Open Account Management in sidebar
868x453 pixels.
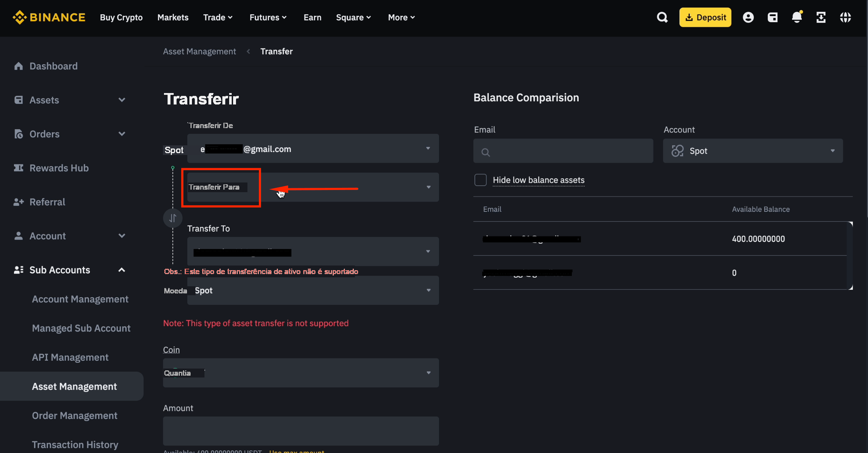(x=80, y=299)
